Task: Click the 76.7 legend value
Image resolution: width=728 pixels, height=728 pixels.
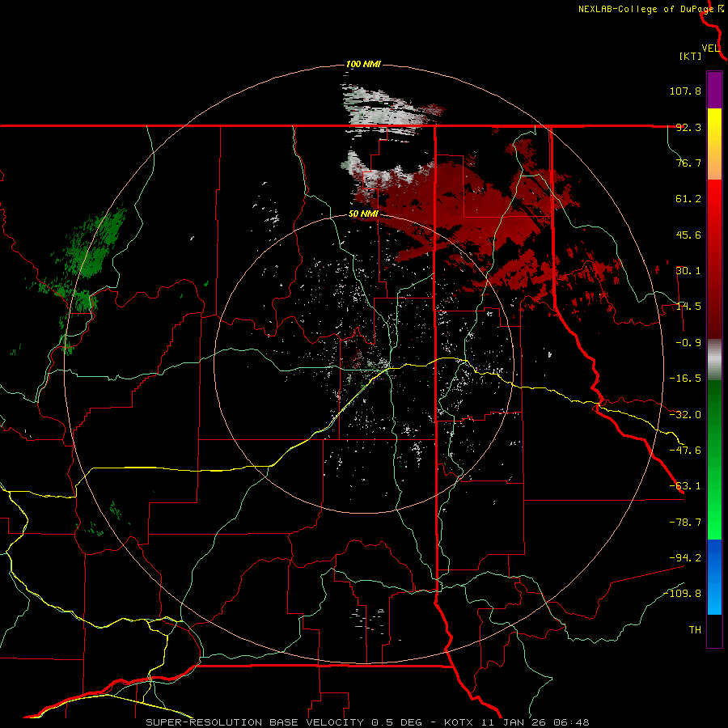Action: (x=688, y=163)
